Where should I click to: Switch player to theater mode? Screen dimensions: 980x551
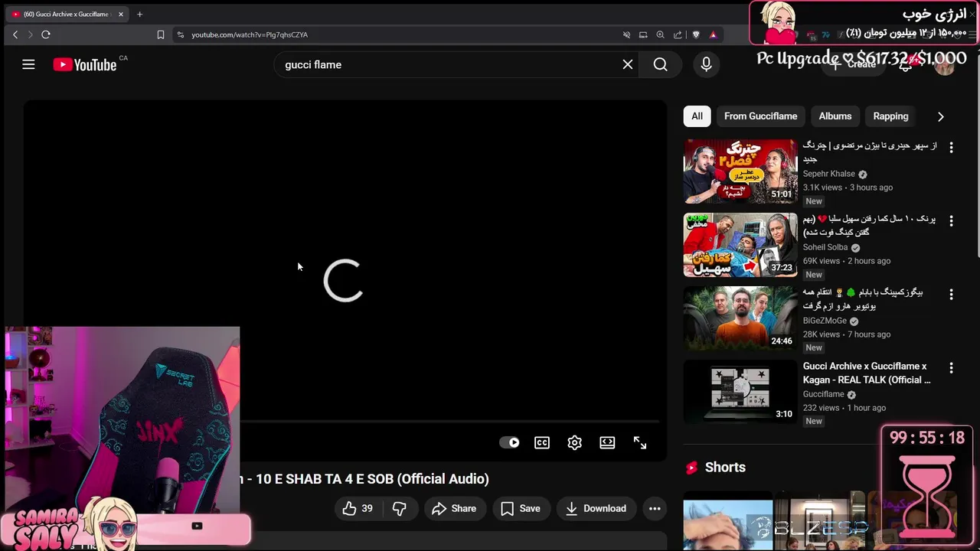point(607,443)
